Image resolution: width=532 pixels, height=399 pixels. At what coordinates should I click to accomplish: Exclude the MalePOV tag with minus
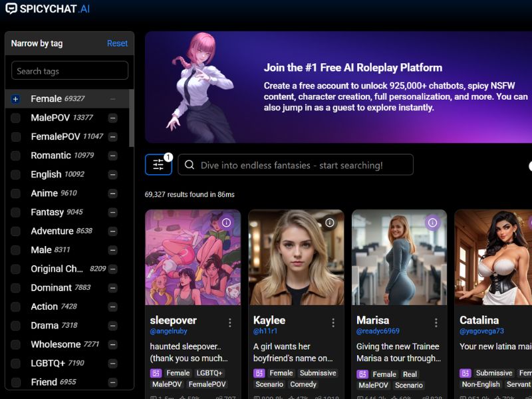(112, 118)
